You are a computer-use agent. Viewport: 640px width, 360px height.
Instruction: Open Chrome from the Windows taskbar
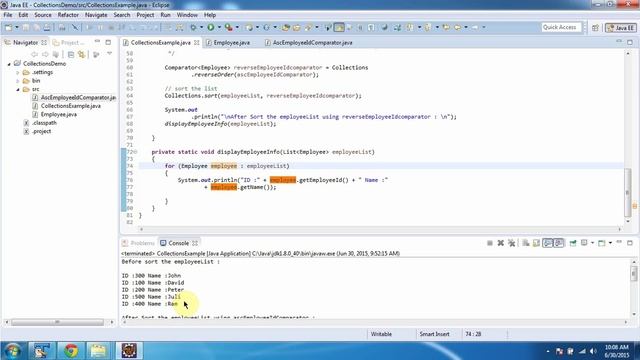tap(70, 351)
